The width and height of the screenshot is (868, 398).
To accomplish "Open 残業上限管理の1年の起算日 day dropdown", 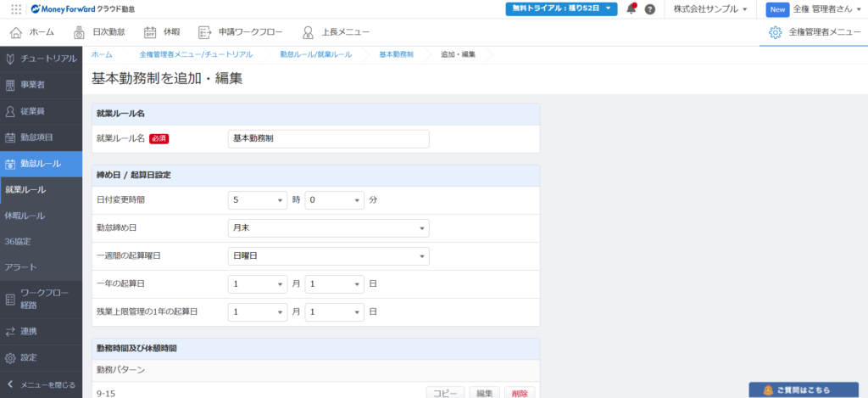I will (334, 312).
